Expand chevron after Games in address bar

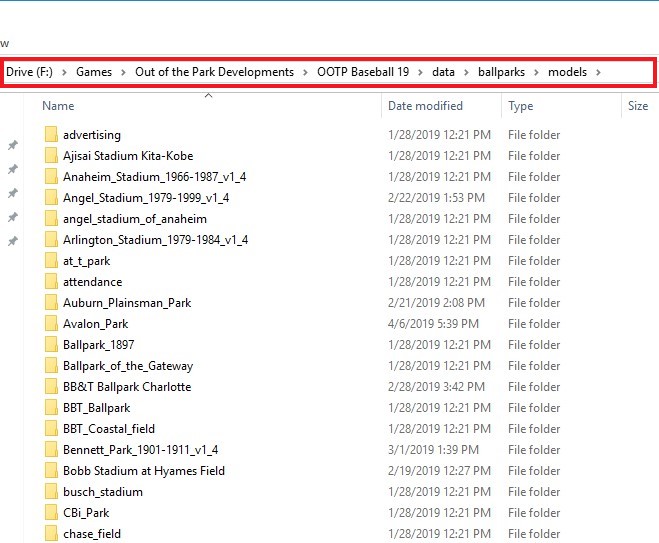click(x=124, y=72)
